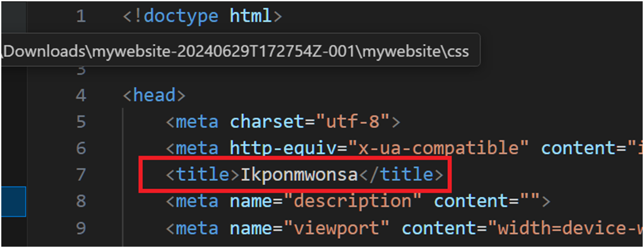
Task: Click line number 1 in the gutter
Action: point(81,16)
